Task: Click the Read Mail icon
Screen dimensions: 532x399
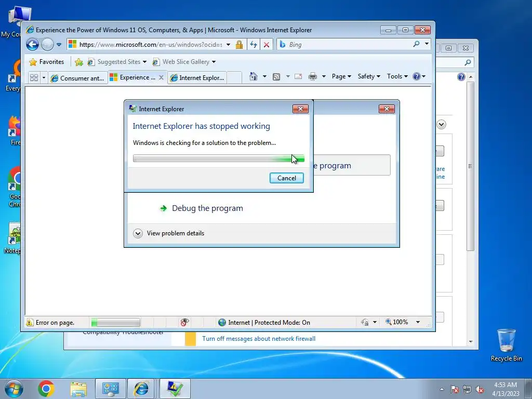Action: click(x=298, y=76)
